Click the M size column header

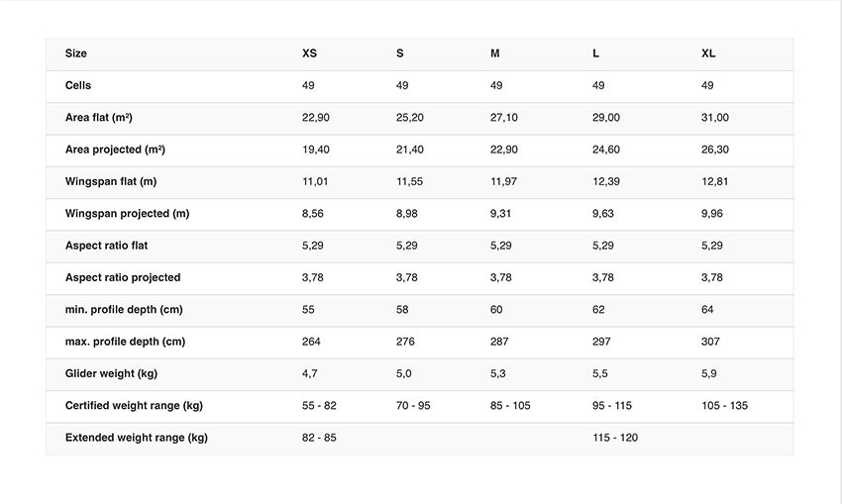pyautogui.click(x=494, y=53)
